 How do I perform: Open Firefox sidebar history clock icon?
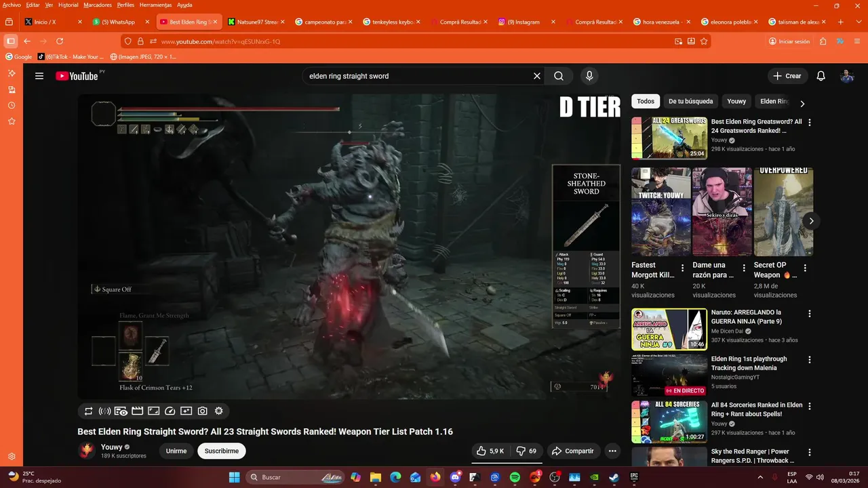pos(12,105)
